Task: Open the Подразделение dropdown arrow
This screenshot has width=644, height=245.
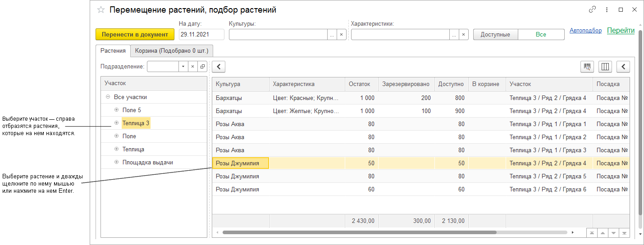Action: tap(183, 67)
